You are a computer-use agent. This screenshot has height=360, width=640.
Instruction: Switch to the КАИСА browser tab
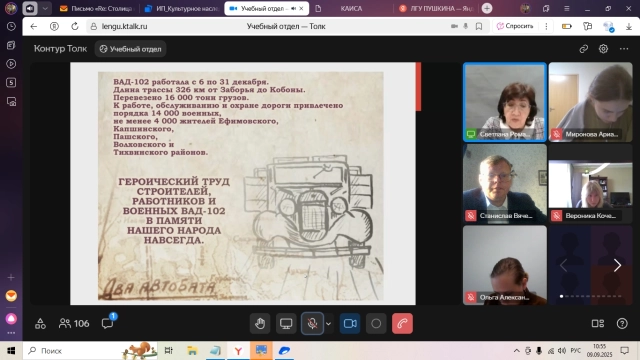(351, 9)
